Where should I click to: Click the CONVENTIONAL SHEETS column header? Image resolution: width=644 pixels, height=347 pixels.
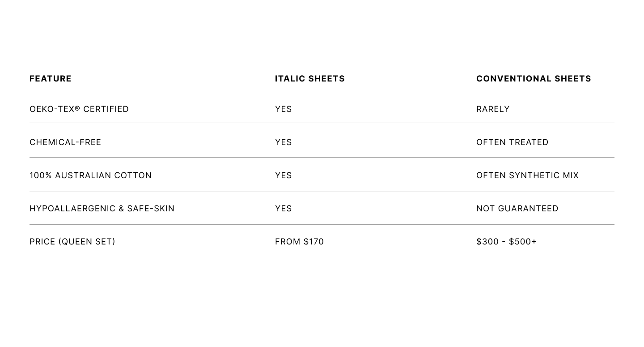(x=534, y=79)
